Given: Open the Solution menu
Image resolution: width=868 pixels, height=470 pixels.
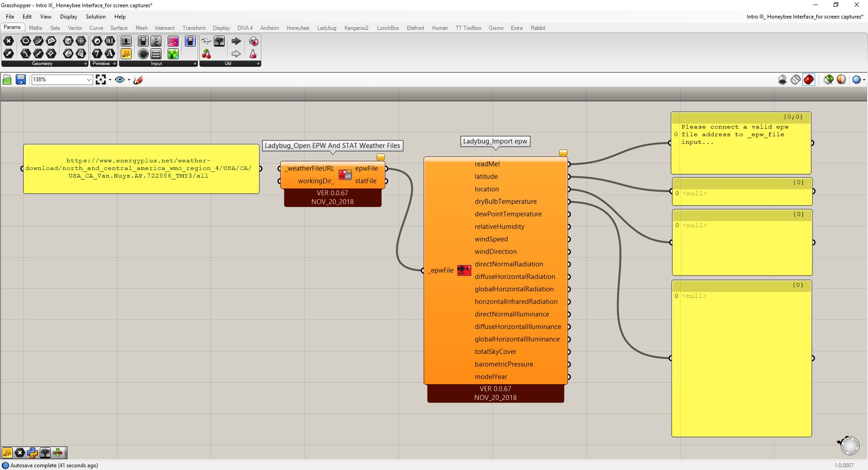Looking at the screenshot, I should coord(95,17).
